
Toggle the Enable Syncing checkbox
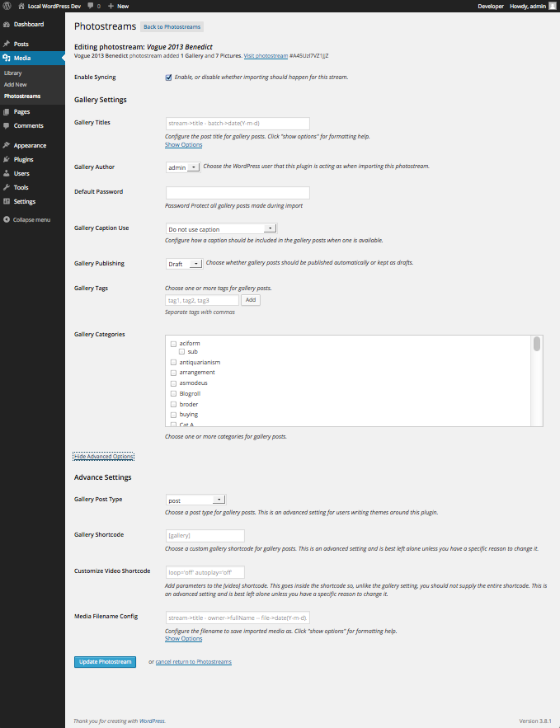(168, 77)
